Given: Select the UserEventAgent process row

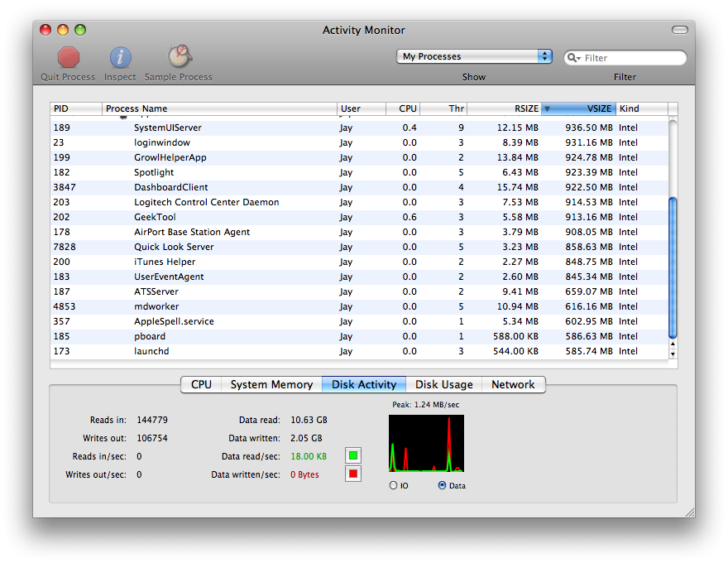Looking at the screenshot, I should tap(359, 277).
